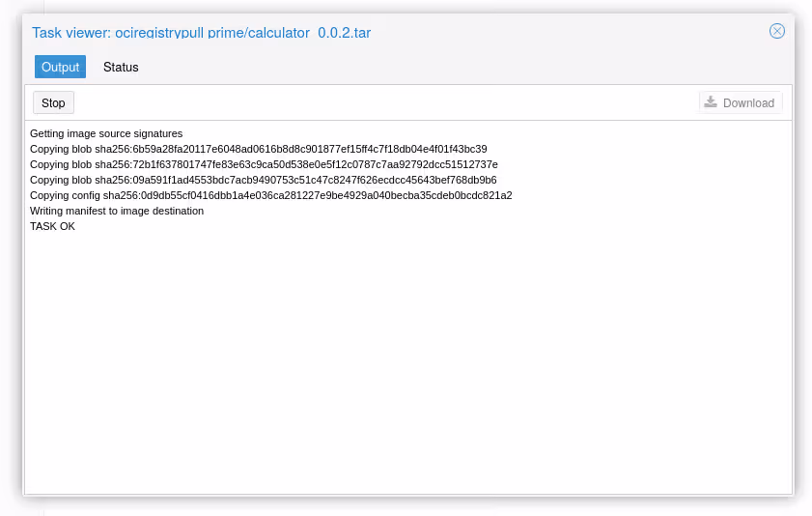
Task: Switch to the Output tab
Action: tap(60, 67)
